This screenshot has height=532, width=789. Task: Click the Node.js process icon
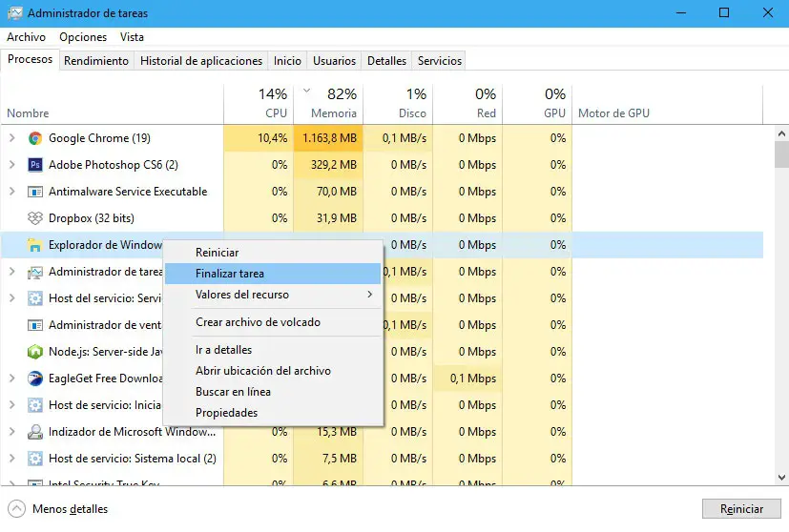click(35, 352)
